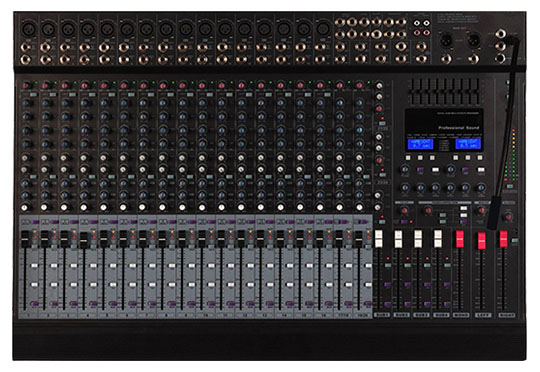Click the headphone jack at the top right corner
This screenshot has width=540, height=372.
click(500, 34)
